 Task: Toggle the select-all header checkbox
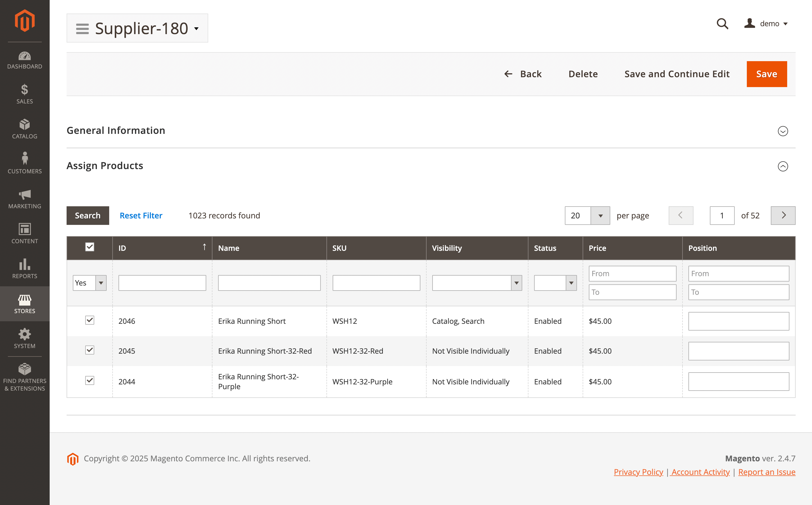click(90, 247)
